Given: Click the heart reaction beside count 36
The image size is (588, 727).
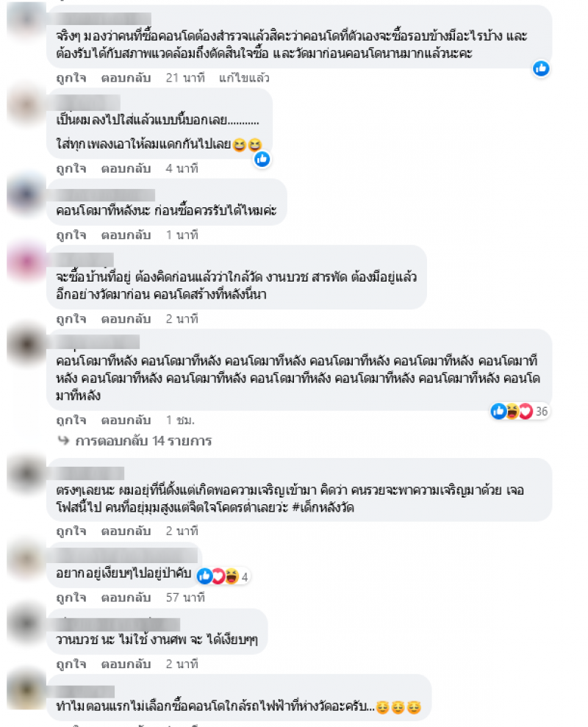Looking at the screenshot, I should point(526,411).
